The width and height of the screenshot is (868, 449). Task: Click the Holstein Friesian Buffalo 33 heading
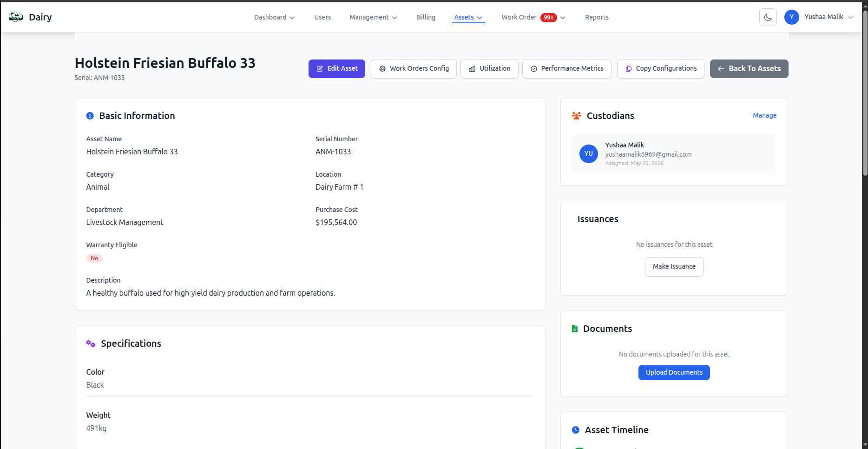tap(165, 63)
